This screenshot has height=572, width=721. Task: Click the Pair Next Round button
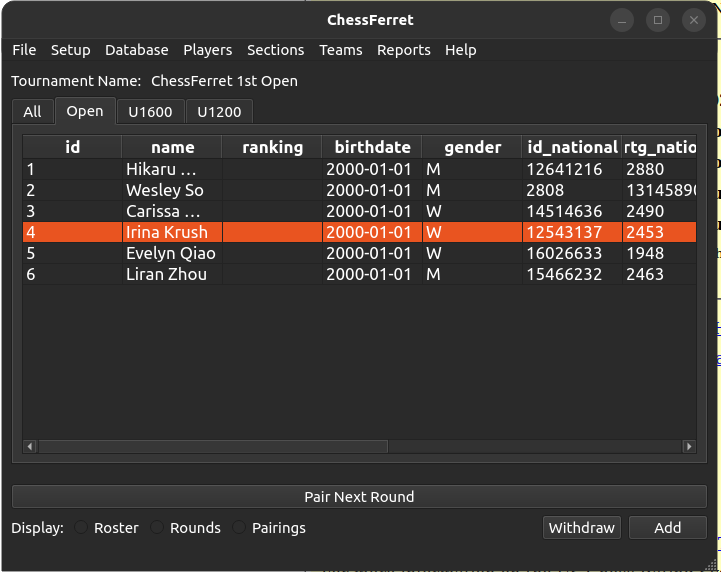(x=359, y=497)
